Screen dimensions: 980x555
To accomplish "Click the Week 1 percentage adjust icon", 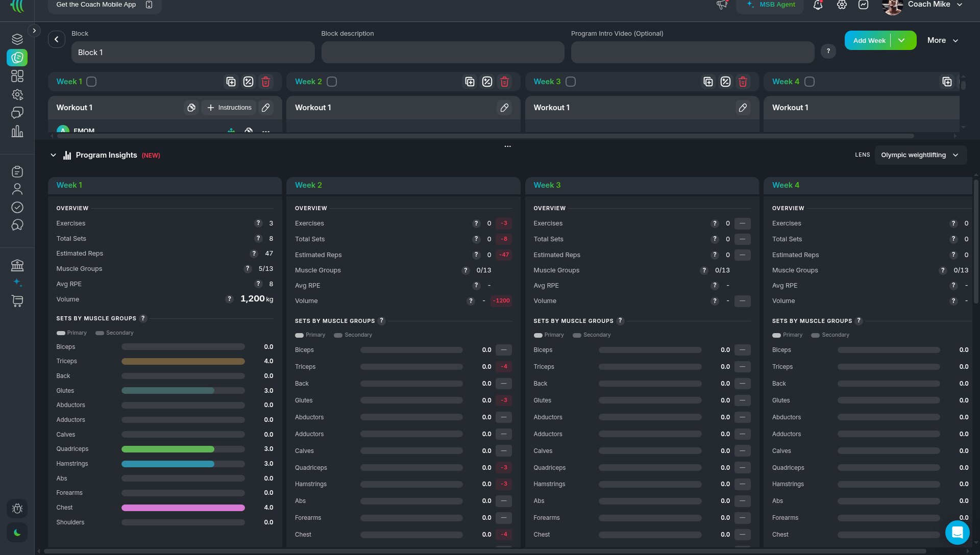I will [x=249, y=82].
